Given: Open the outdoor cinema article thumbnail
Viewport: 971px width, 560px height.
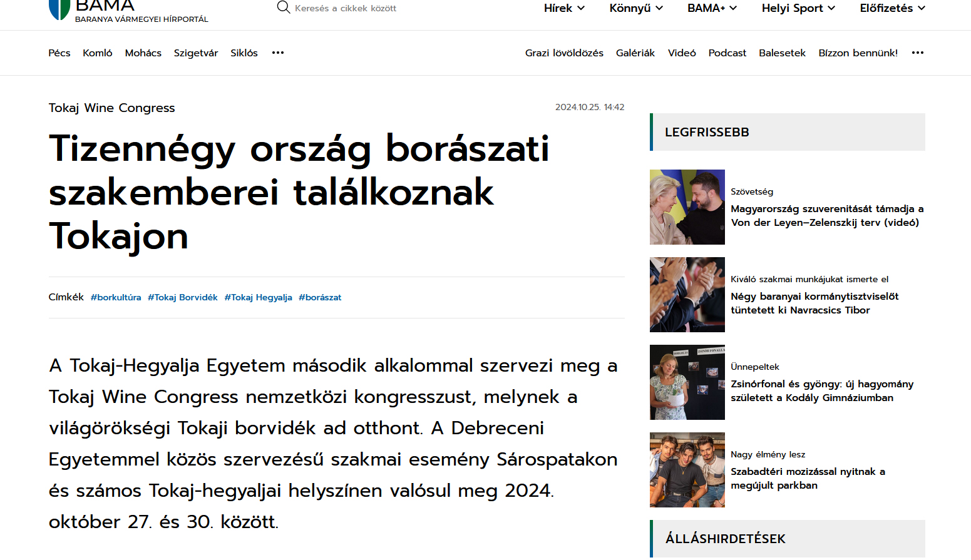Looking at the screenshot, I should tap(687, 470).
